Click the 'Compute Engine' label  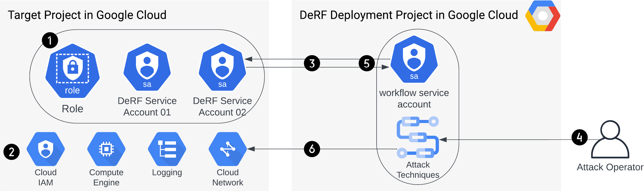pos(106,177)
